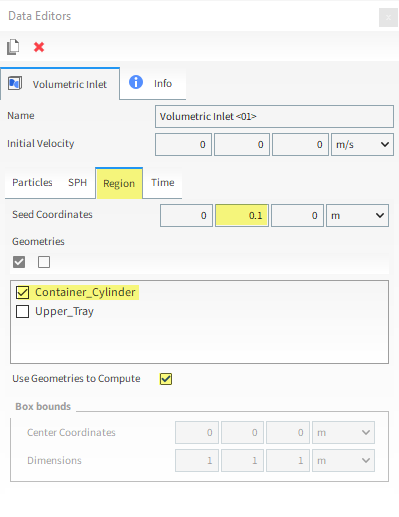Close the Data Editors panel
The width and height of the screenshot is (399, 517).
click(x=388, y=17)
